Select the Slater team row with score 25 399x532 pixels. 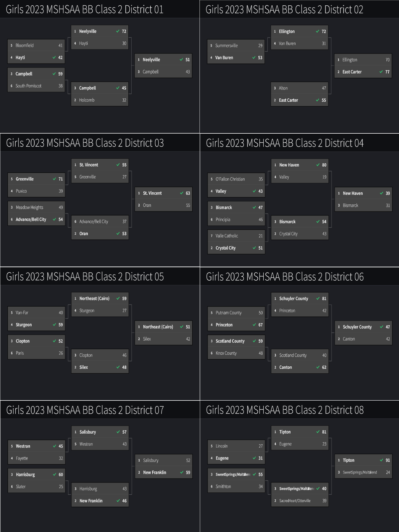click(36, 486)
